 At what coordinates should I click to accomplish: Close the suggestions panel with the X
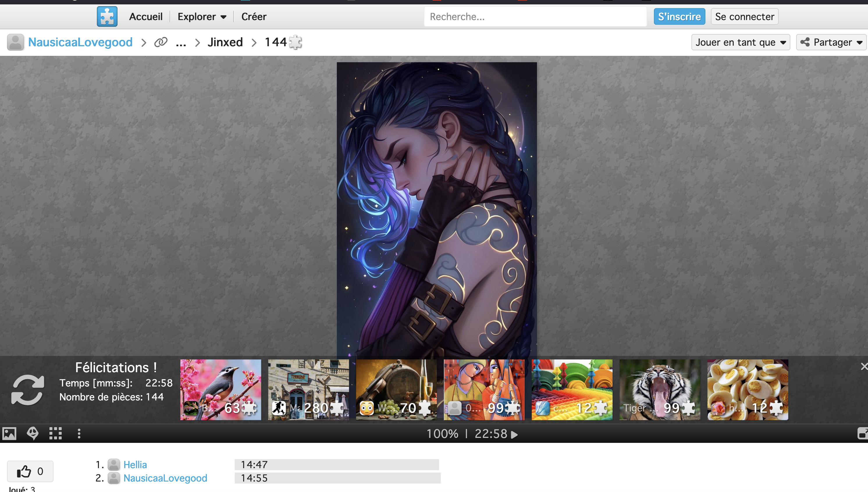[x=864, y=366]
